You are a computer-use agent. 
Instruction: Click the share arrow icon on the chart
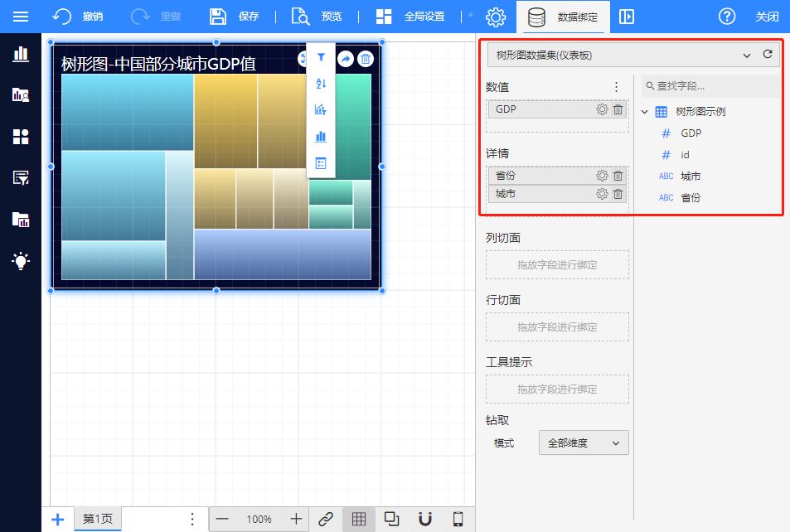345,59
